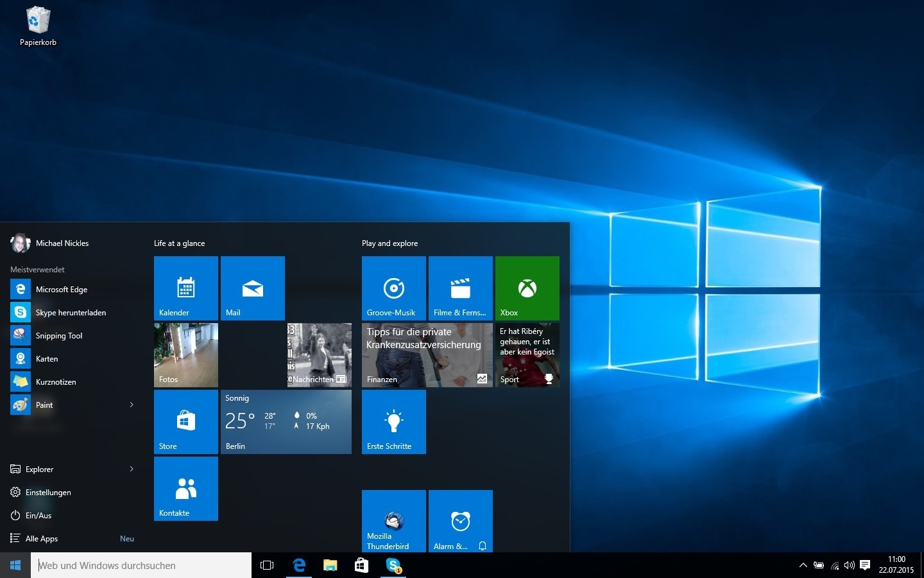Image resolution: width=924 pixels, height=578 pixels.
Task: Open the Mail tile
Action: (253, 288)
